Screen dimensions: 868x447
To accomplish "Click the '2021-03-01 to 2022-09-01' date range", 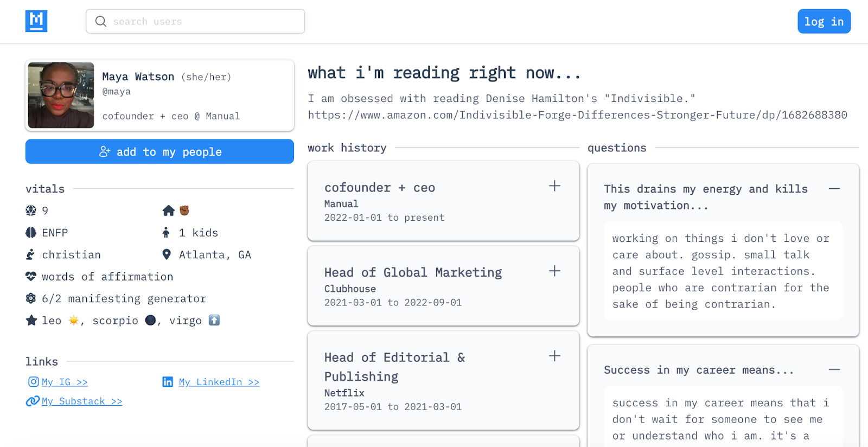I will coord(393,303).
